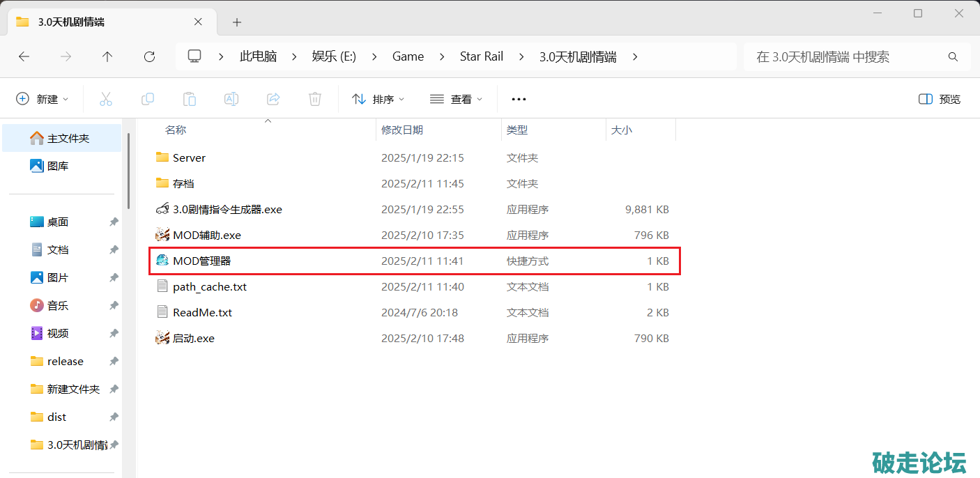This screenshot has width=980, height=478.
Task: Select the 启动.exe application file
Action: 193,338
